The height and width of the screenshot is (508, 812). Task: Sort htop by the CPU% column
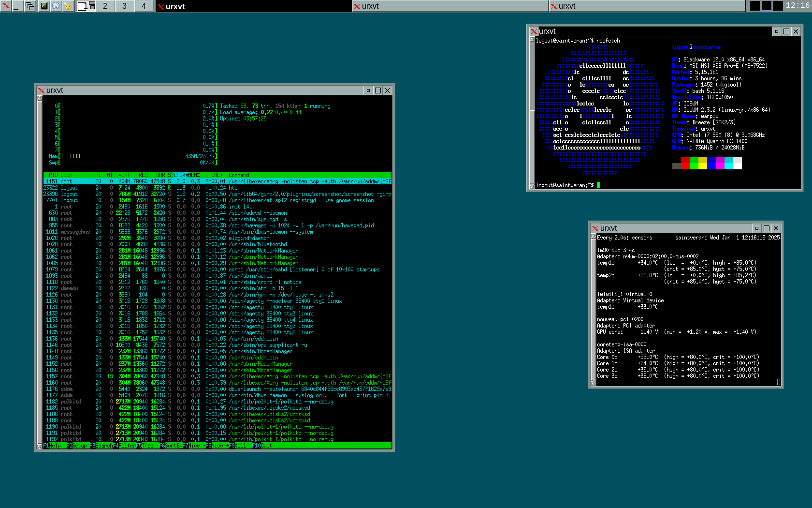tap(180, 175)
